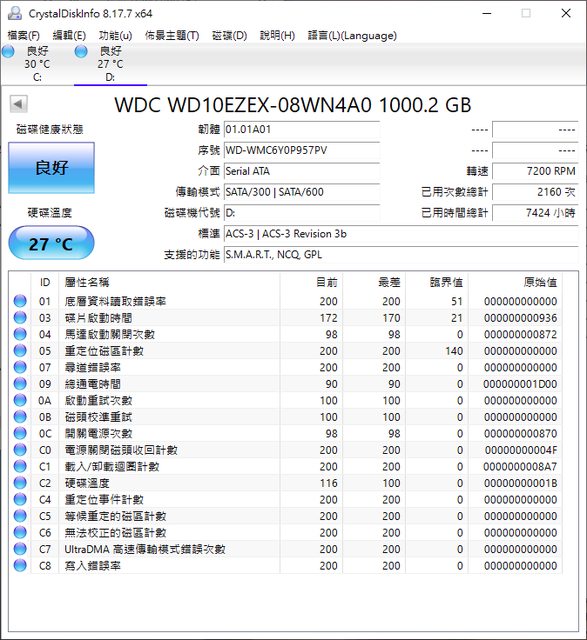Image resolution: width=587 pixels, height=640 pixels.
Task: Click status orb of attribute C6 row
Action: pyautogui.click(x=20, y=533)
